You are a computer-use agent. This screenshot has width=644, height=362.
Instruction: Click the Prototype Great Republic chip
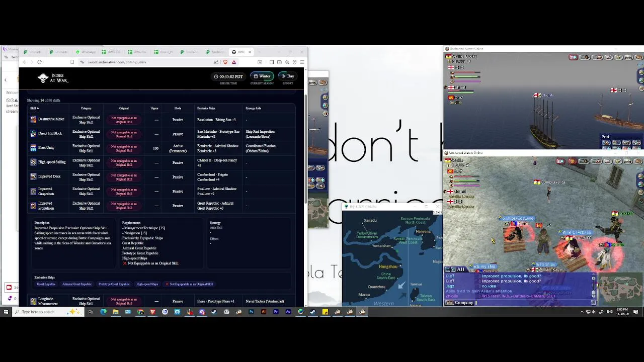click(x=114, y=284)
